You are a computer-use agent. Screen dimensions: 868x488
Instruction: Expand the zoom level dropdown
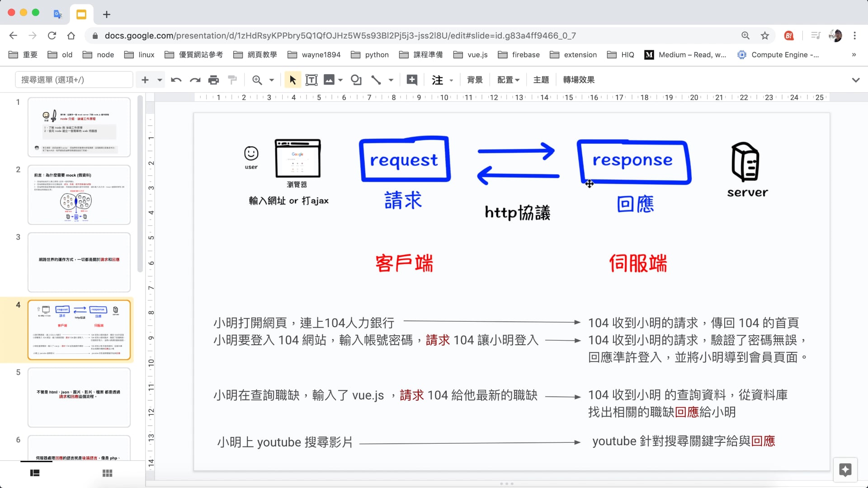[x=271, y=80]
